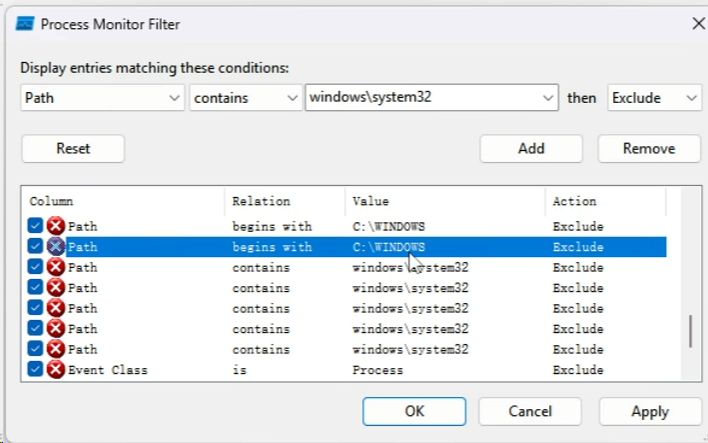Click the exclude icon on the highlighted Path row
708x443 pixels.
[56, 247]
